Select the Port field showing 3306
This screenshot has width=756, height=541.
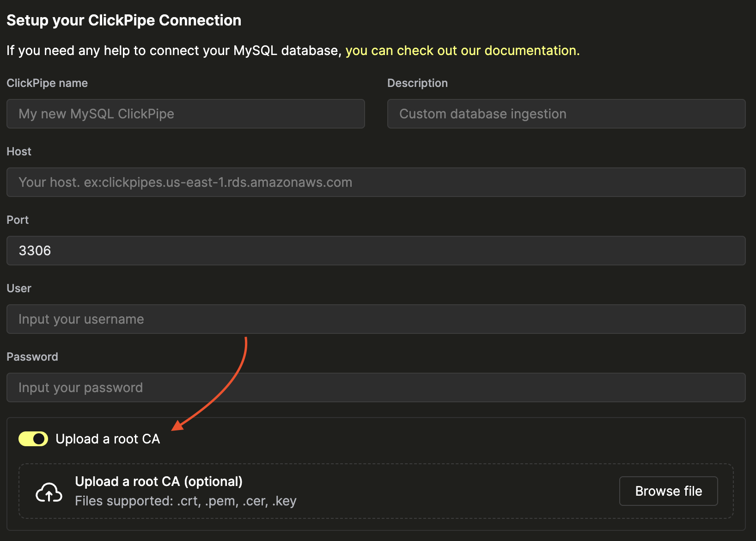point(376,251)
